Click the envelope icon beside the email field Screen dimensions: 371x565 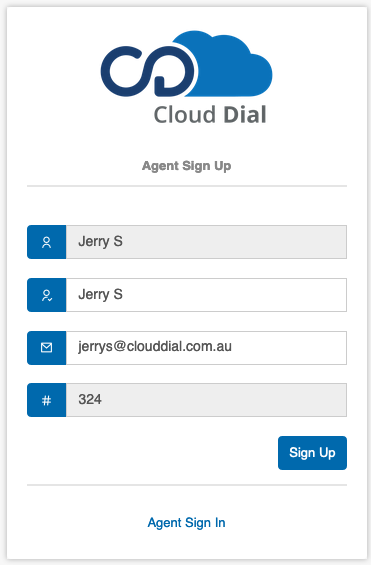[x=46, y=348]
